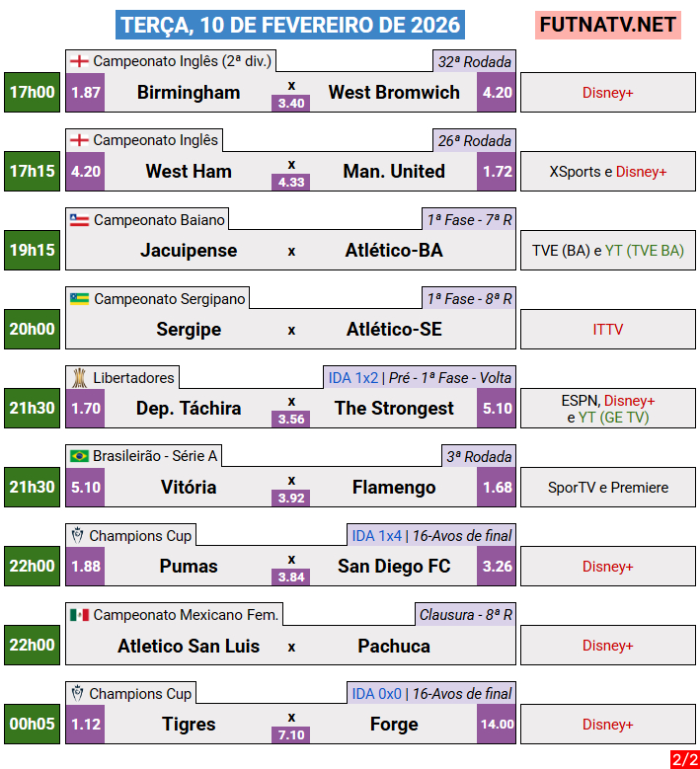Click the Bahia flag next to Campeonato Baiano
This screenshot has width=700, height=769.
pos(79,219)
